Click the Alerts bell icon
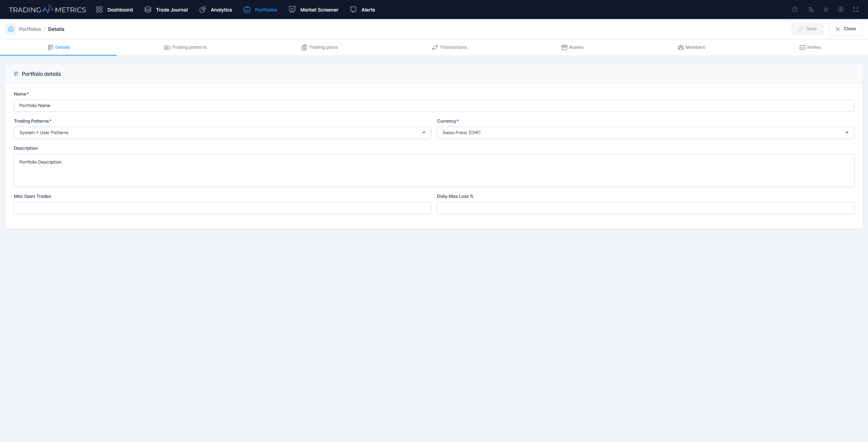Screen dimensions: 868x442 click(353, 9)
